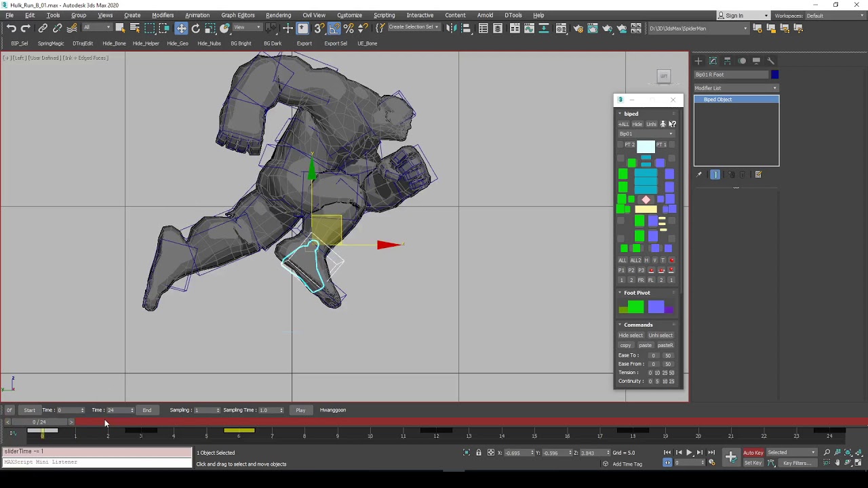This screenshot has height=488, width=868.
Task: Click the Play button beside Sampling Time
Action: [300, 410]
